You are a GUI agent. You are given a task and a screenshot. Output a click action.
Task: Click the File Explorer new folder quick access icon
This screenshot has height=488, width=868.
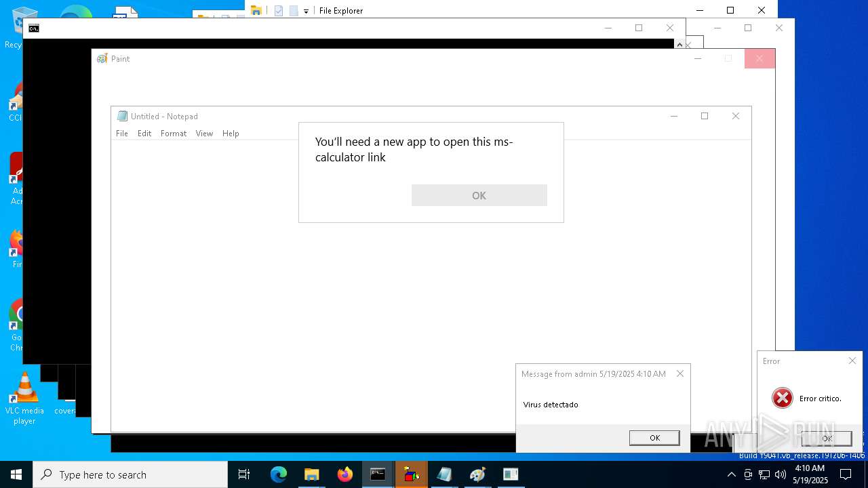[294, 10]
